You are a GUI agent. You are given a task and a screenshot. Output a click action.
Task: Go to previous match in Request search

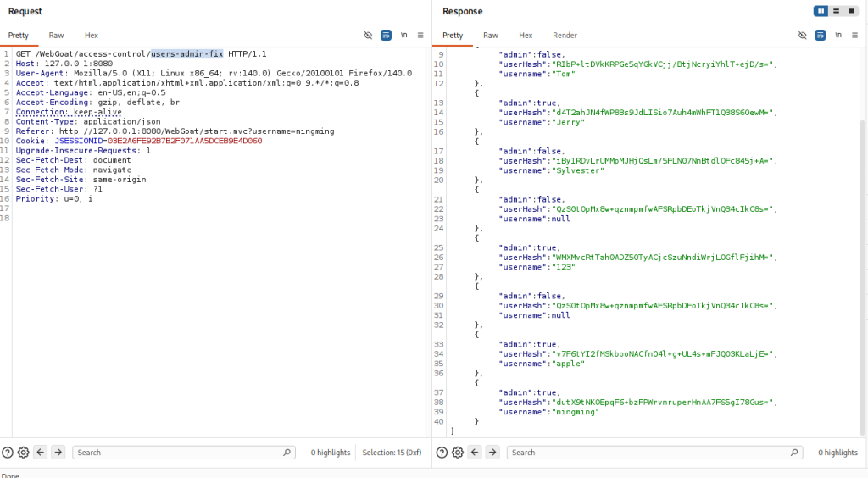41,453
